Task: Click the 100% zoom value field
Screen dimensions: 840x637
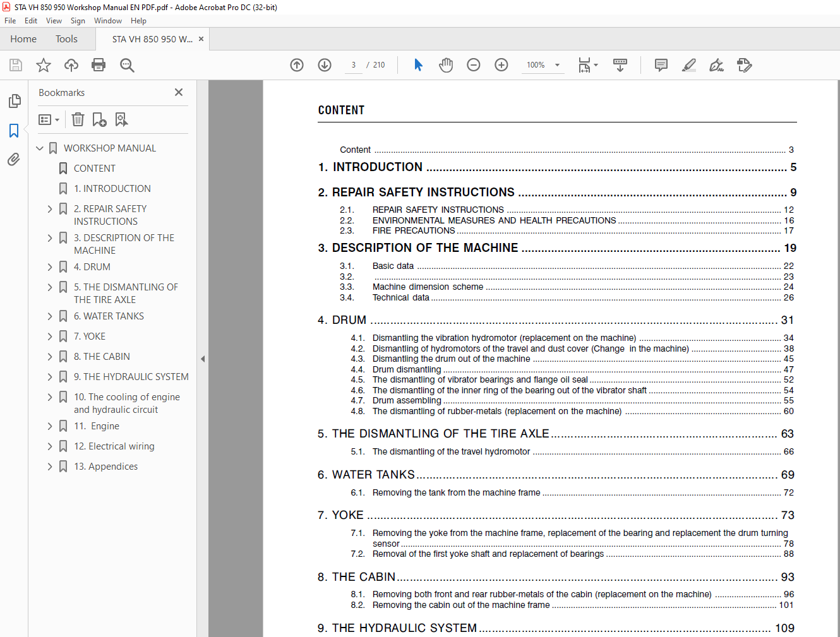Action: click(536, 65)
